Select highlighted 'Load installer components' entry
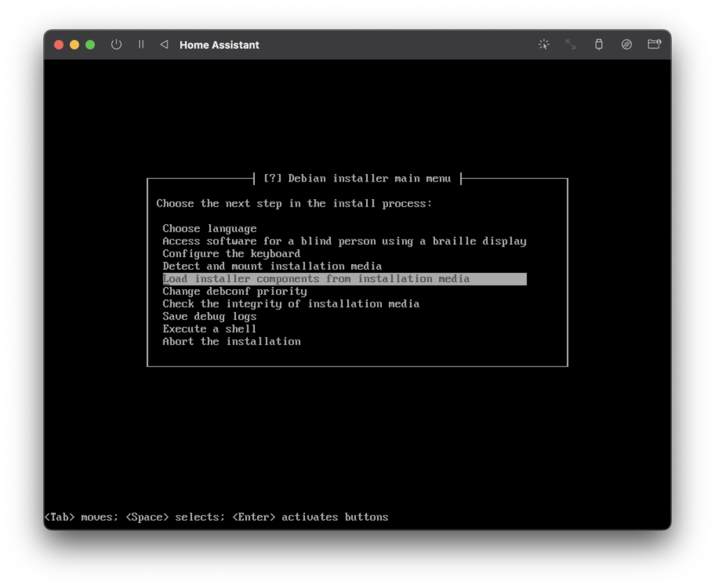 coord(345,279)
